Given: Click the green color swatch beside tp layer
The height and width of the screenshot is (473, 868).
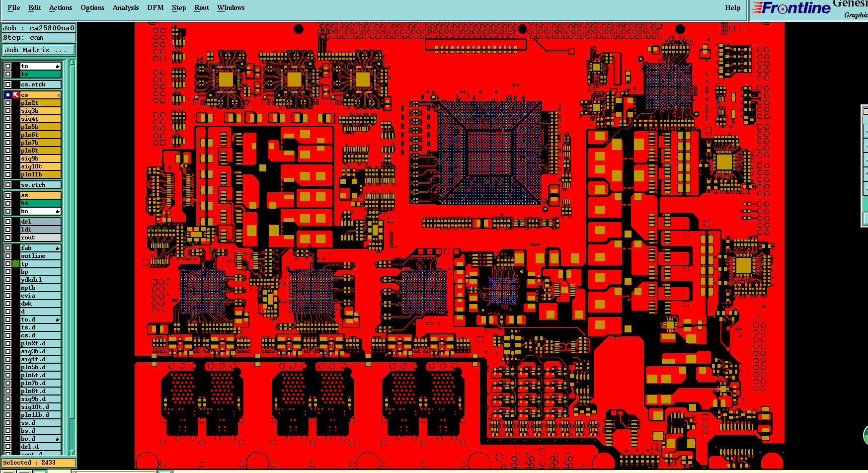Looking at the screenshot, I should tap(16, 264).
